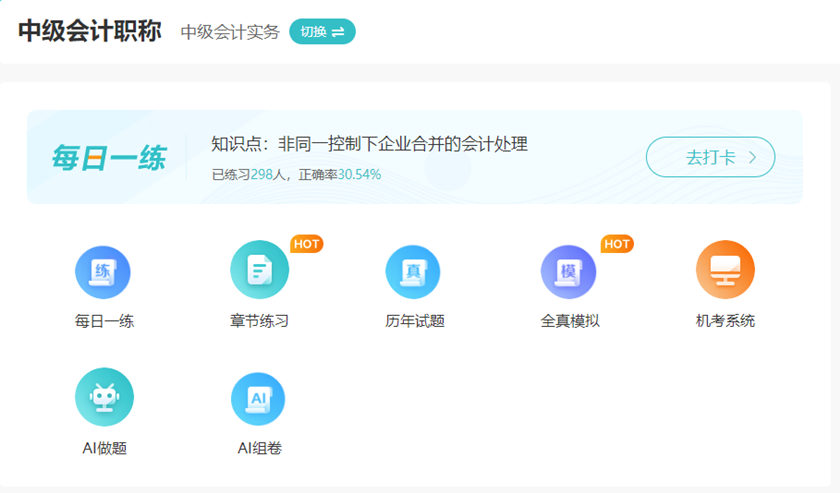This screenshot has height=493, width=840.
Task: Click the 历年试题 text label
Action: 414,321
